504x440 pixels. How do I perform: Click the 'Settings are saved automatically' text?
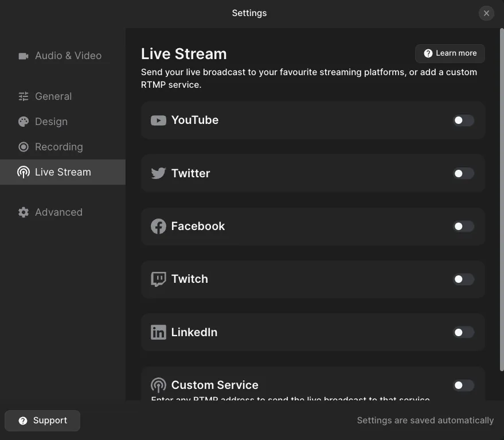[425, 420]
